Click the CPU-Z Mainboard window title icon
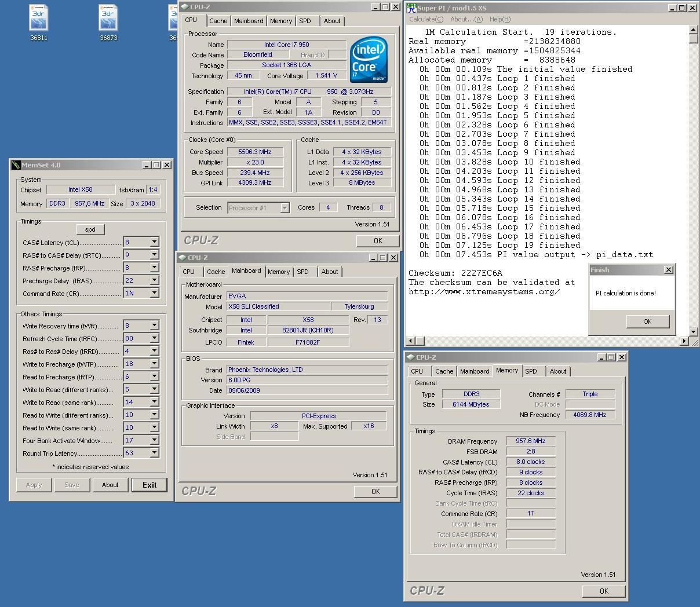The image size is (700, 607). coord(183,258)
